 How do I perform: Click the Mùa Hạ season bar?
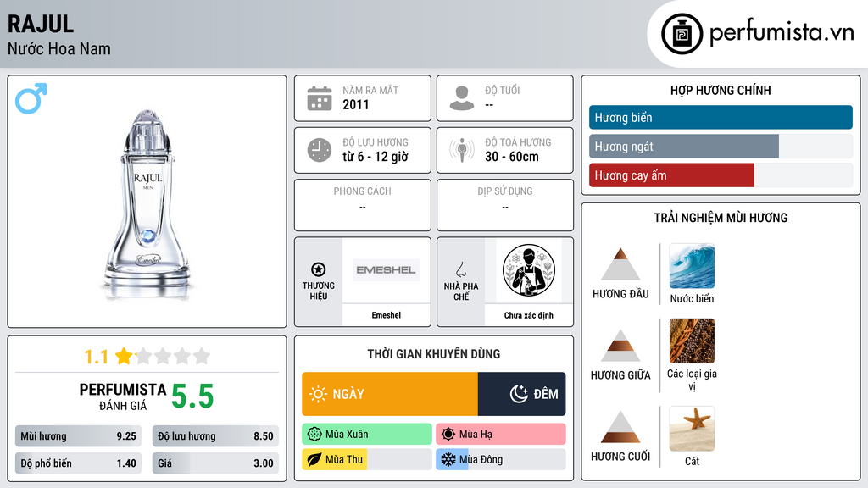point(501,435)
